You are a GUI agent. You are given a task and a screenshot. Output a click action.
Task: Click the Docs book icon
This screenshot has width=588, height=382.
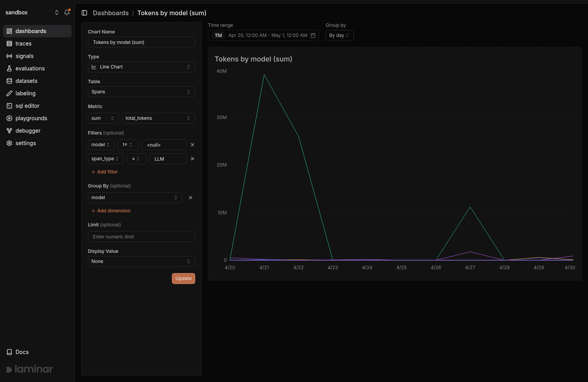coord(9,352)
